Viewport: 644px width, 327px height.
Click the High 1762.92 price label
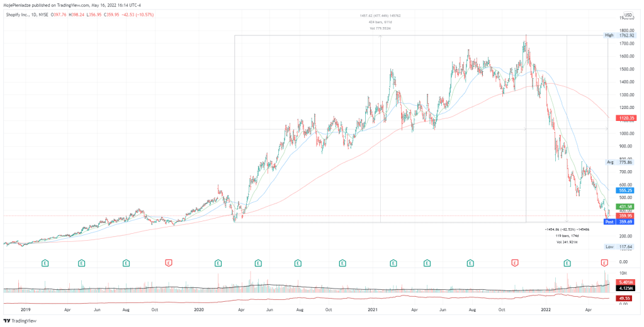click(x=622, y=35)
